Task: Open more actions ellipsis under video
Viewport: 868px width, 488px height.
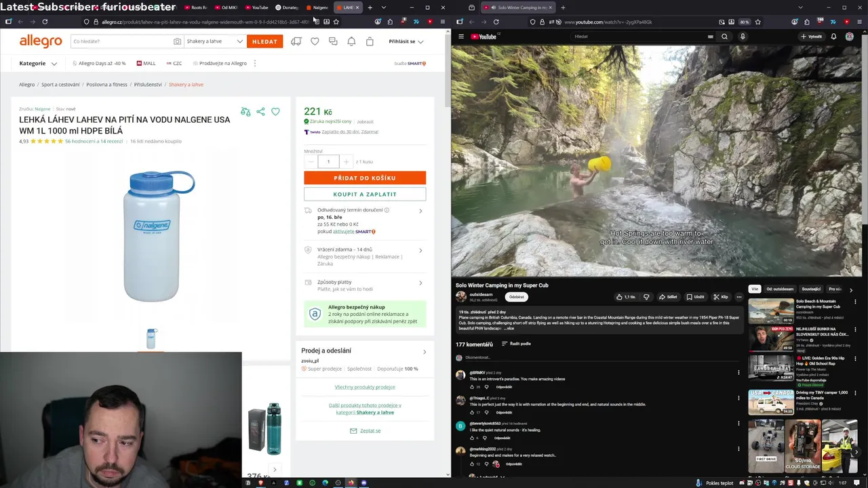Action: 738,297
